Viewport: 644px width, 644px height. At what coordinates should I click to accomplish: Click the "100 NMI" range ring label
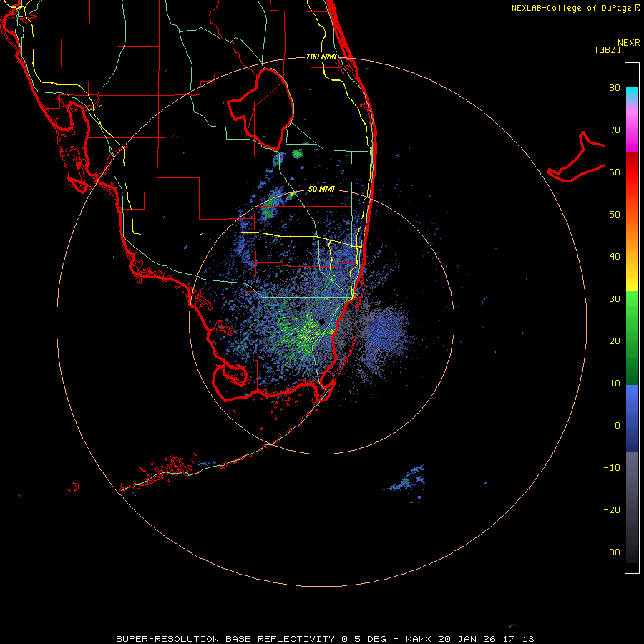(321, 57)
